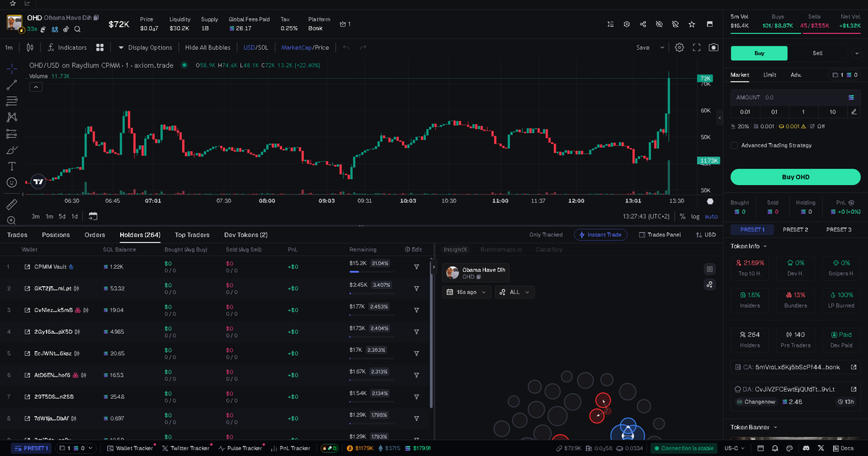
Task: Add token to favorites with star icon
Action: [x=692, y=24]
